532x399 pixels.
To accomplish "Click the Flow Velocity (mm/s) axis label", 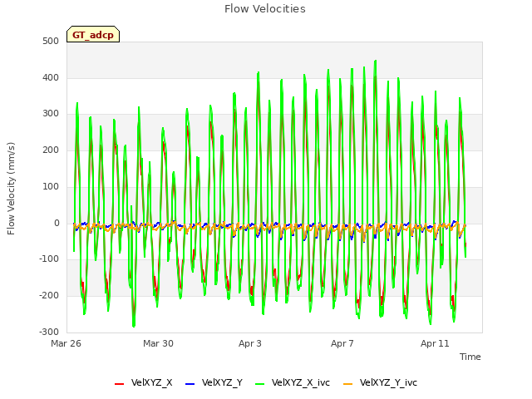I will tap(11, 189).
